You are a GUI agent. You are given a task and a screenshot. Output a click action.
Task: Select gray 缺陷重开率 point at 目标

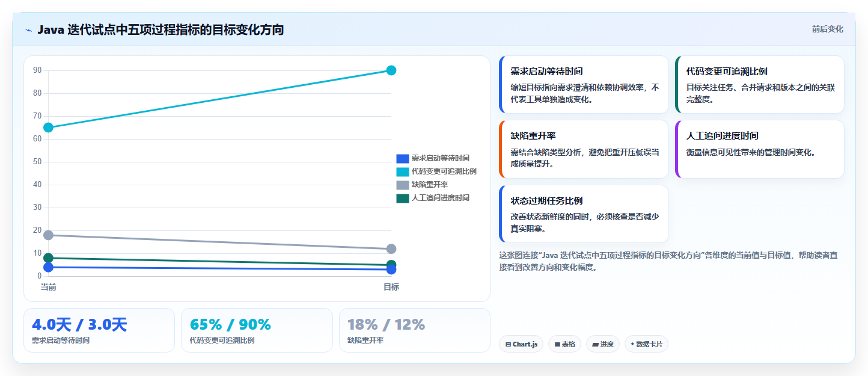click(391, 249)
